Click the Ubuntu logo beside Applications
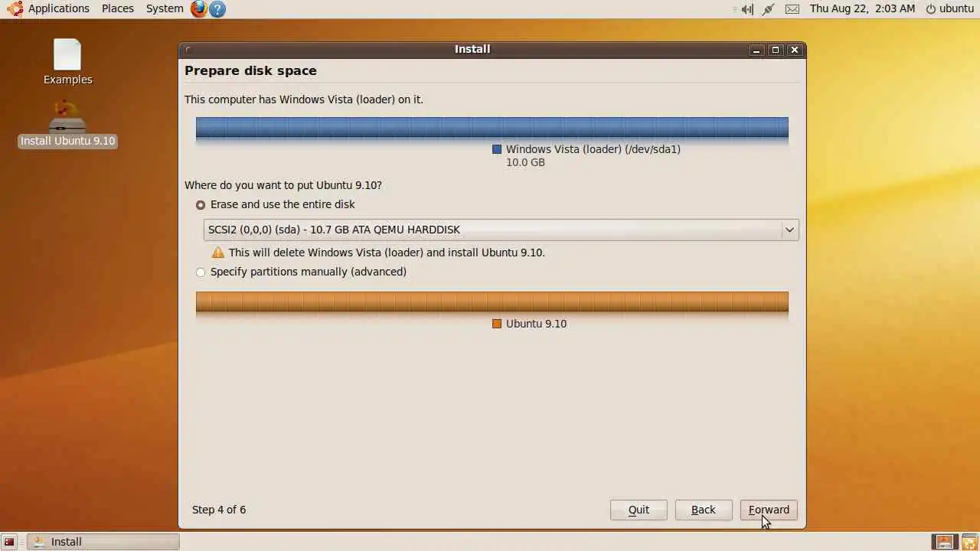 pyautogui.click(x=15, y=8)
